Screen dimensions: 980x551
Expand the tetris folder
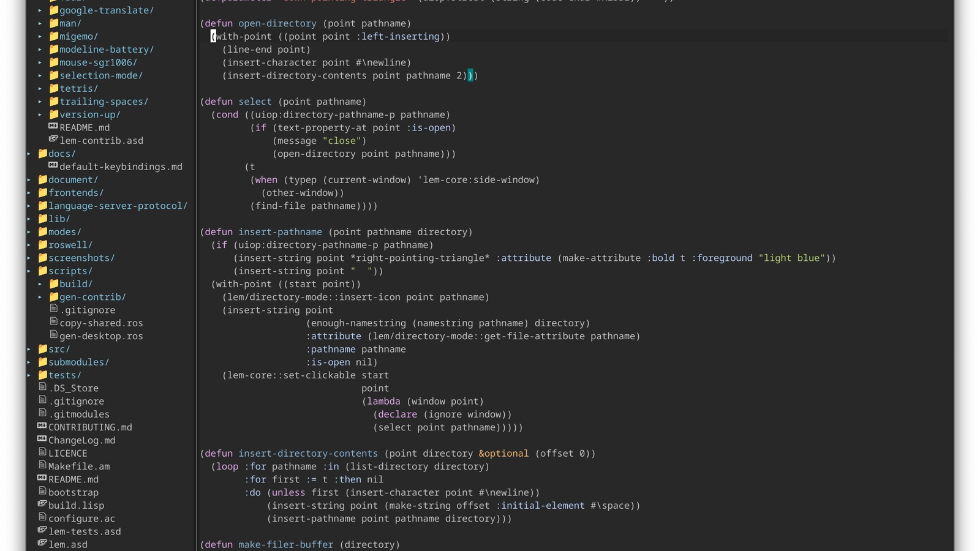pos(40,88)
